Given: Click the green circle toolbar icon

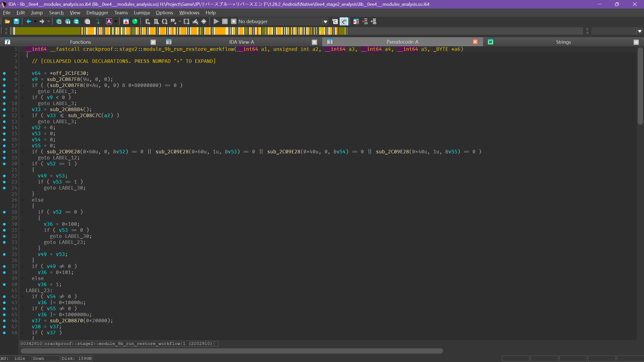Looking at the screenshot, I should pyautogui.click(x=135, y=22).
